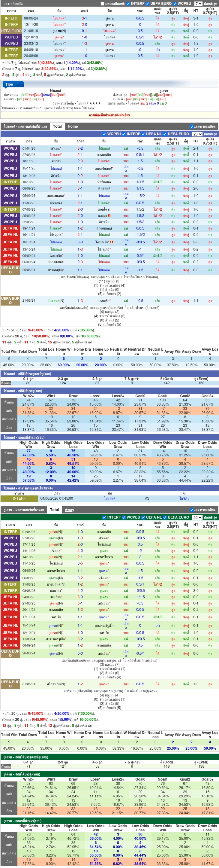Open โปแลนด์ team link in the upcoming fixture row
This screenshot has width=219, height=868.
click(110, 498)
